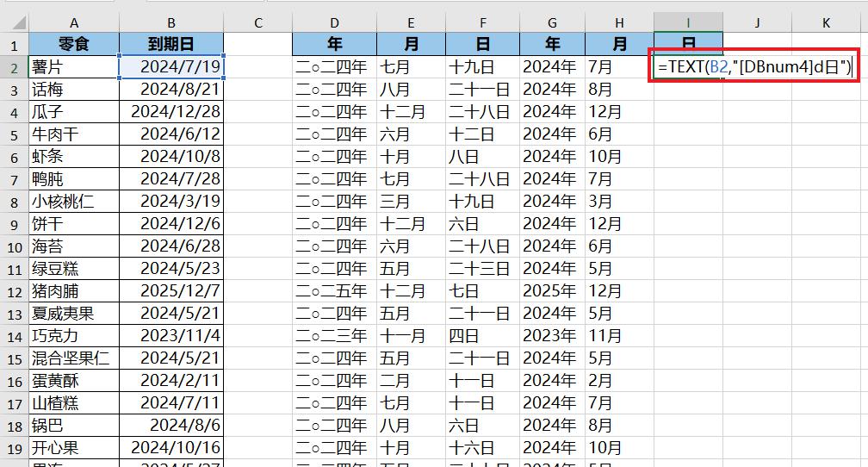Click cell containing 话梅
The width and height of the screenshot is (868, 467).
click(x=74, y=90)
